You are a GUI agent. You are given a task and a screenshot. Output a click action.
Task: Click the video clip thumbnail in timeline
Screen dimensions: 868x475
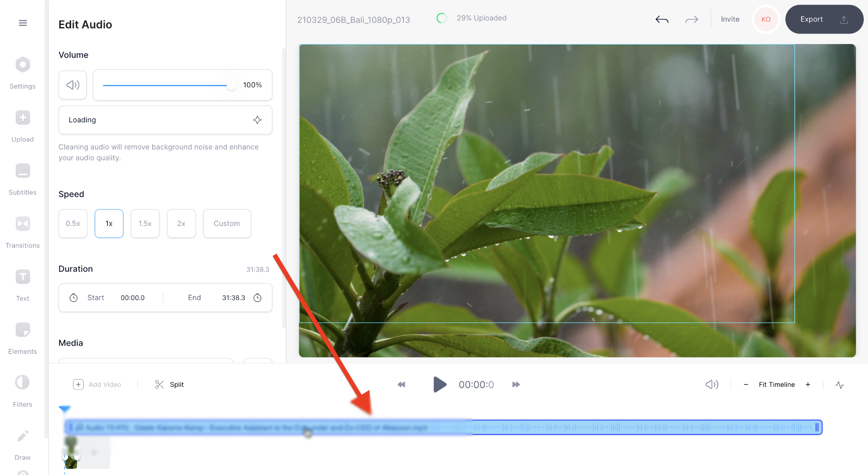click(x=71, y=453)
